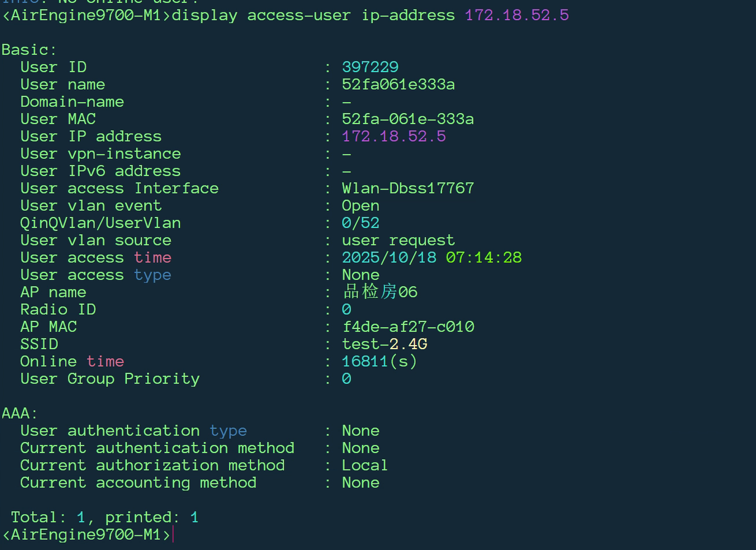Click the "user request" vlan source value
Viewport: 756px width, 550px height.
pyautogui.click(x=398, y=240)
